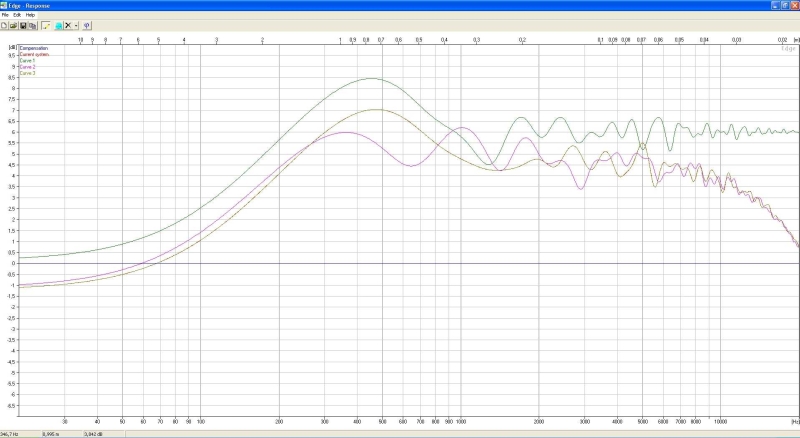The height and width of the screenshot is (438, 800).
Task: Click the olive Curve 3 legend entry
Action: click(27, 73)
